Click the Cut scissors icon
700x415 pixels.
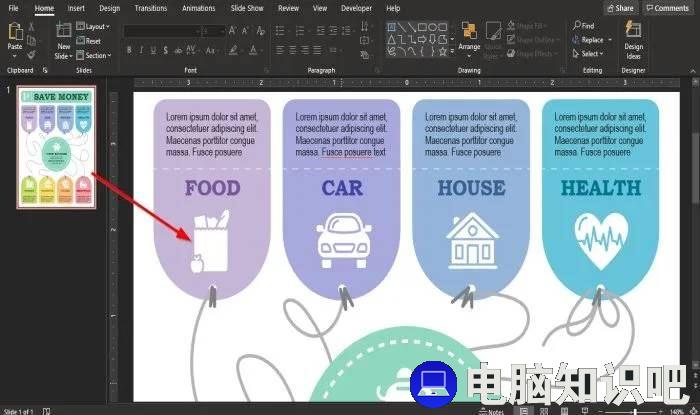(x=31, y=27)
